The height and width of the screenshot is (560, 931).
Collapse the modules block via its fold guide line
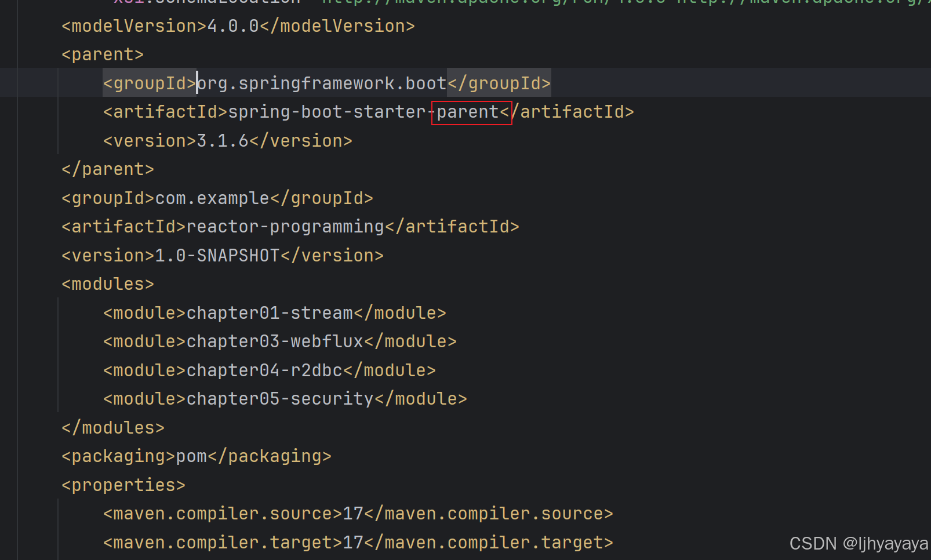tap(57, 354)
